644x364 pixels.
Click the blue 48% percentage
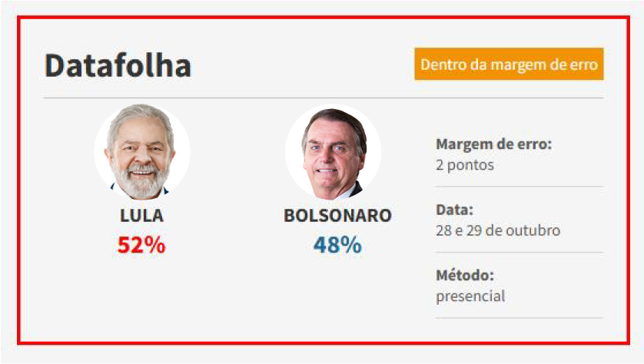click(x=337, y=245)
